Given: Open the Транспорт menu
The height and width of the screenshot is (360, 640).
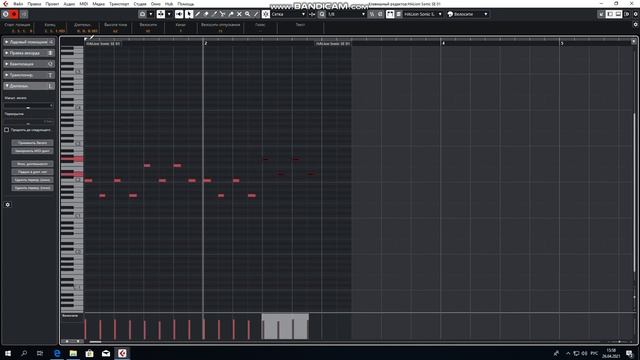Looking at the screenshot, I should coord(119,4).
